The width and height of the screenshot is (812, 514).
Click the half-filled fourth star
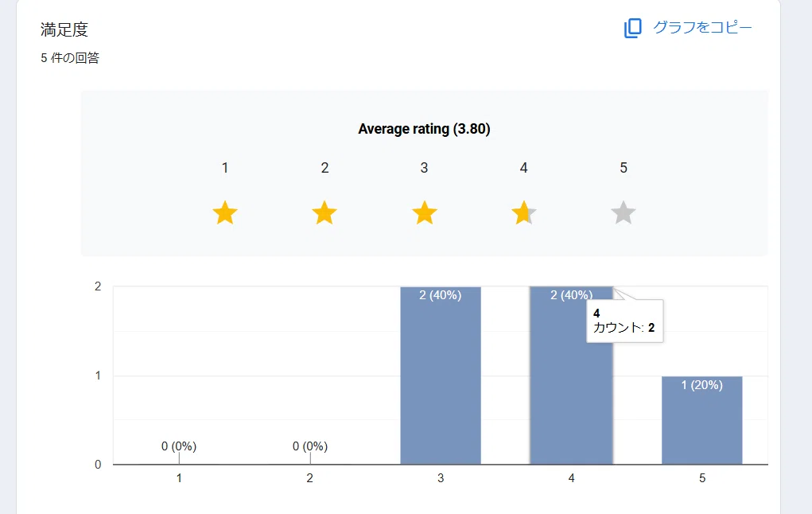point(523,212)
